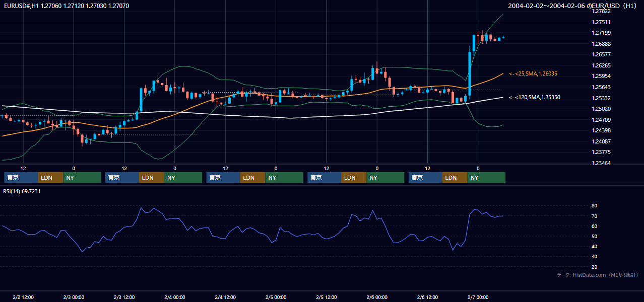This screenshot has width=644, height=302.
Task: Click the 2/3 12:00 time axis label
Action: click(124, 297)
